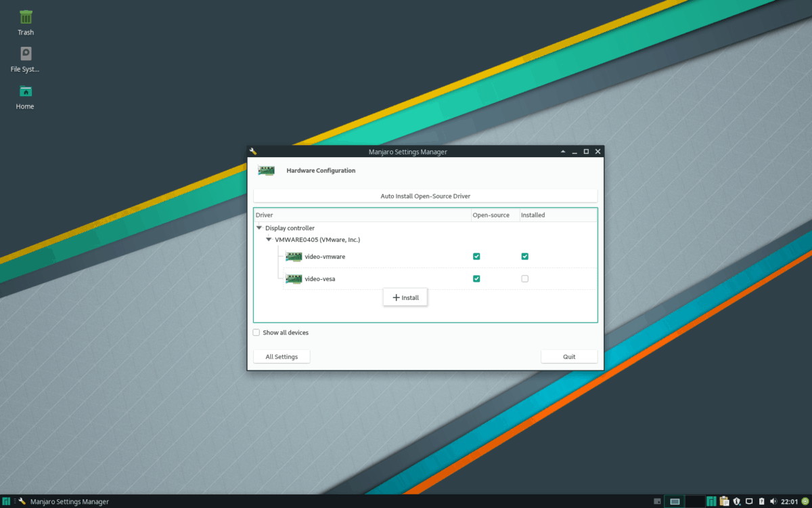The width and height of the screenshot is (812, 508).
Task: Toggle video-vmware Installed checkbox
Action: point(524,257)
